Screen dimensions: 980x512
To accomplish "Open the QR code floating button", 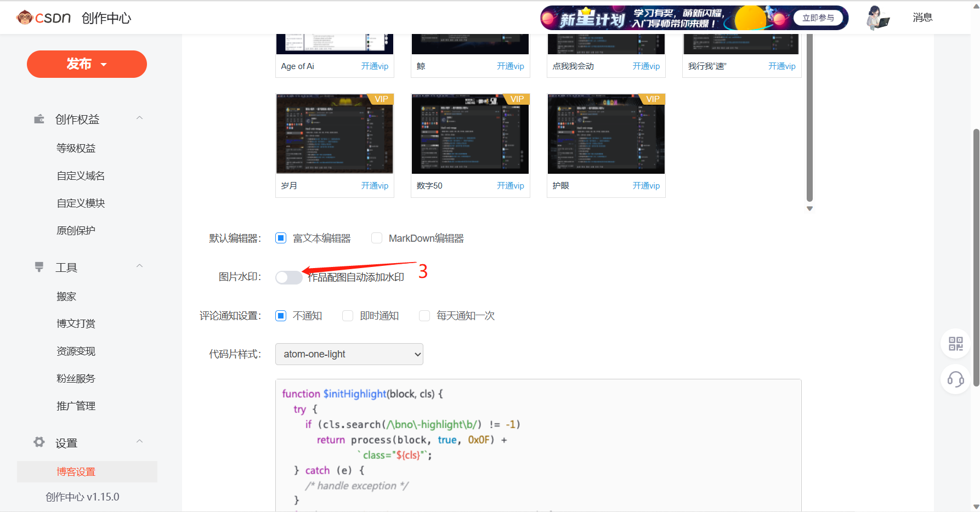I will [x=955, y=344].
